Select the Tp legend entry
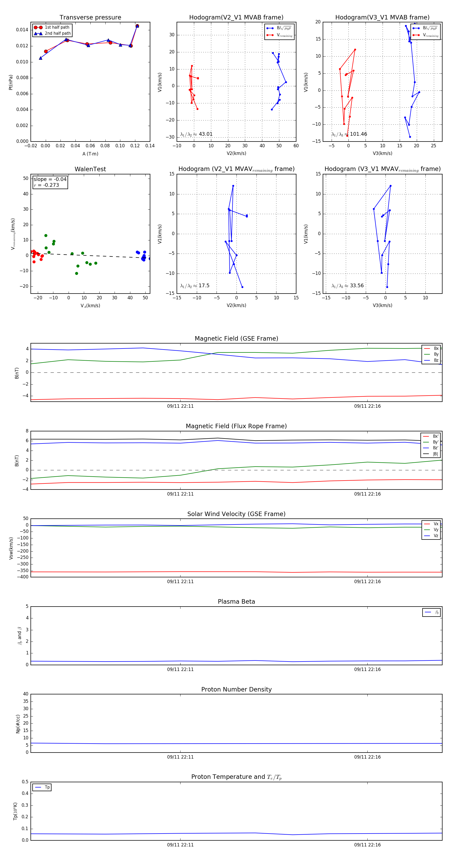Image resolution: width=473 pixels, height=868 pixels. (x=42, y=788)
